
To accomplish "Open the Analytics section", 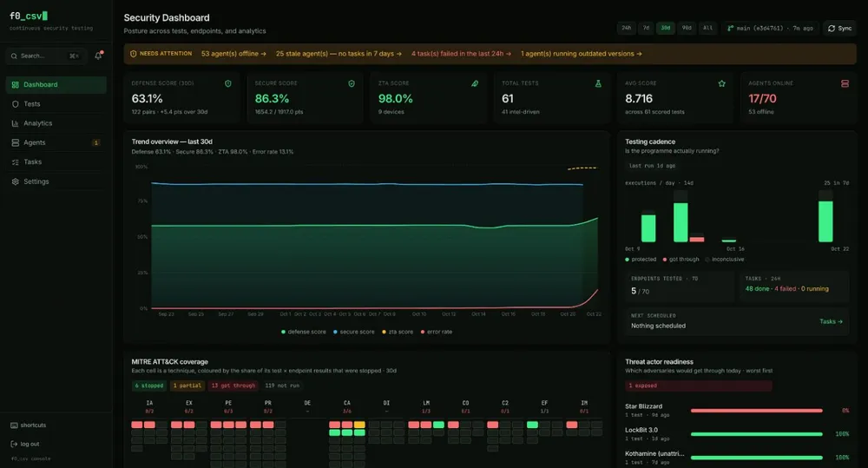I will pos(56,123).
